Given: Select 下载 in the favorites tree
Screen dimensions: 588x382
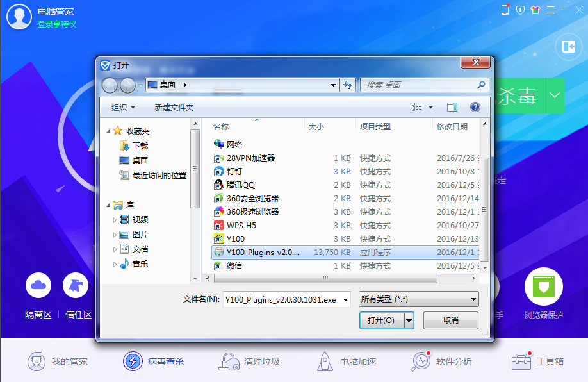Looking at the screenshot, I should [140, 145].
